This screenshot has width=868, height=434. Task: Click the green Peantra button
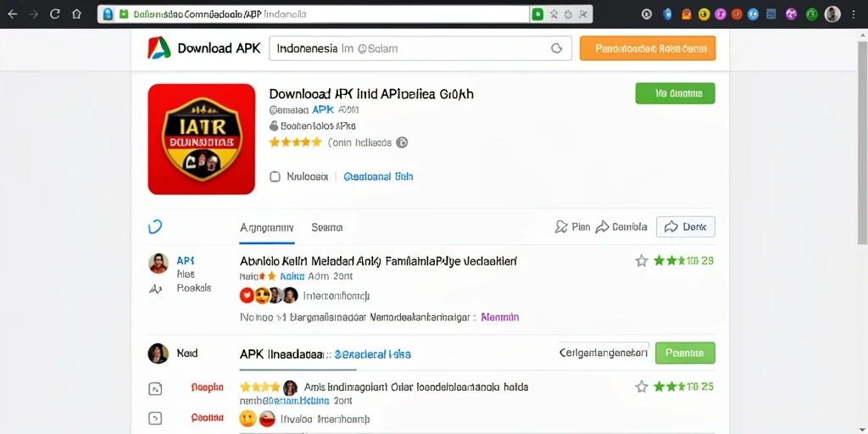pos(685,353)
